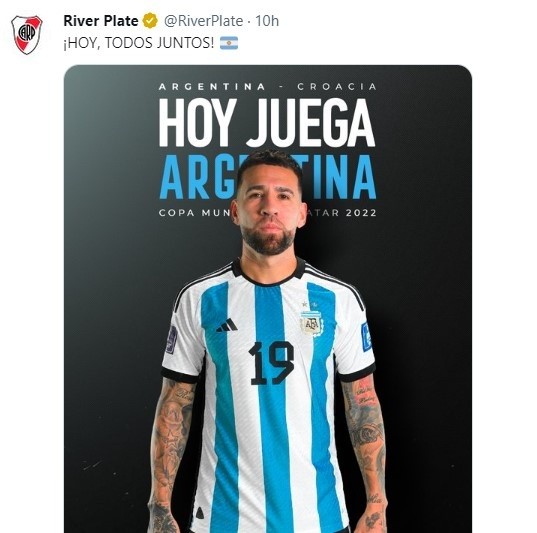Click the Argentina flag emoji
Image resolution: width=537 pixels, height=533 pixels.
point(229,43)
